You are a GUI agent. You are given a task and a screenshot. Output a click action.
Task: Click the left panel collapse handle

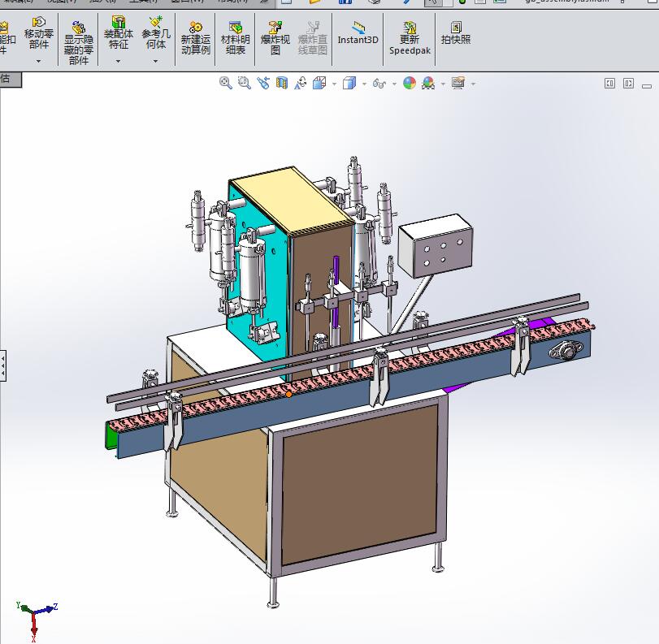(x=2, y=365)
